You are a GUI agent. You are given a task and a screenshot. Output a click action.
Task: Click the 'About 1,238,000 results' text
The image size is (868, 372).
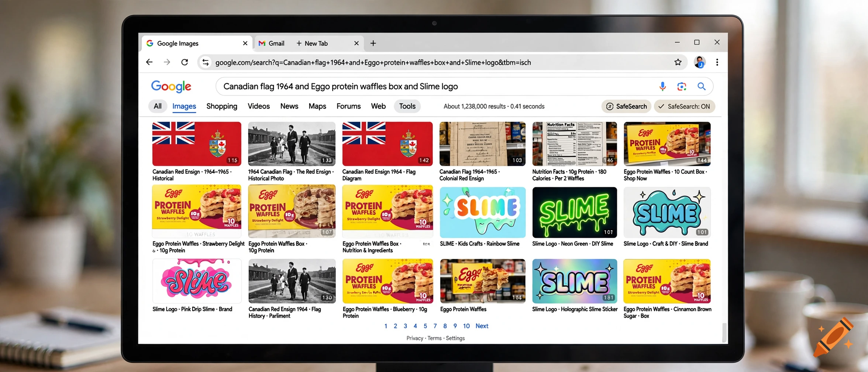pos(474,106)
